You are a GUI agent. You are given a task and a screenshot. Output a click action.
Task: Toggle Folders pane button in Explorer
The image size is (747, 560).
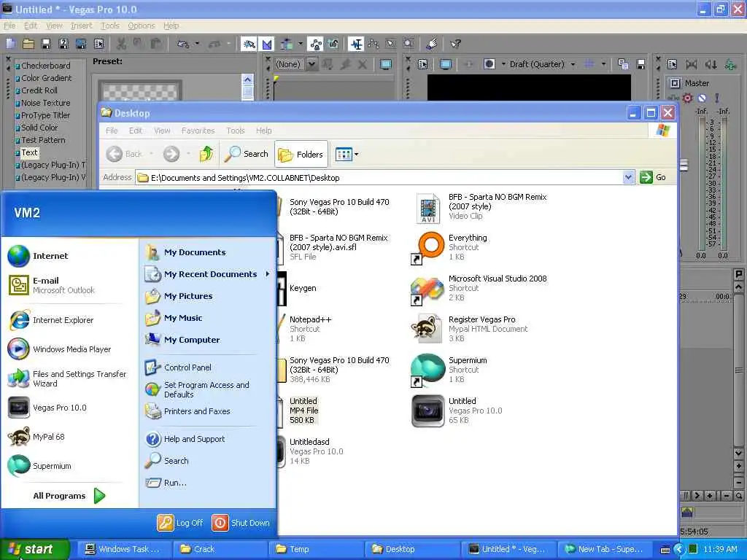click(301, 155)
